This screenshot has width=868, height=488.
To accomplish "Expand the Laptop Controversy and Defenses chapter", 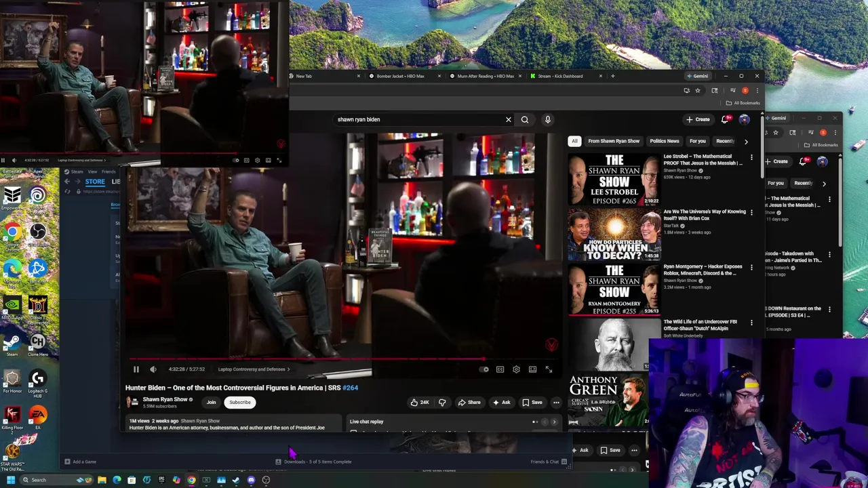I will [254, 369].
